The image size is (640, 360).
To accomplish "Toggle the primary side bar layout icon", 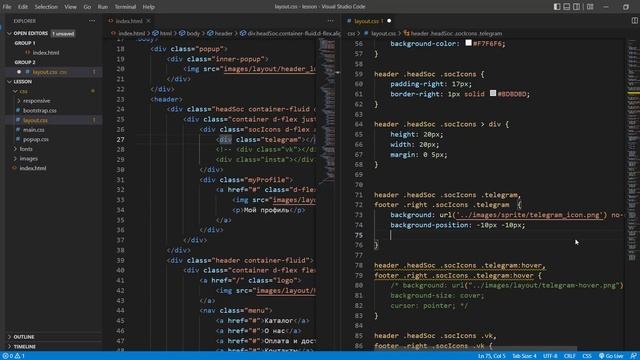I will [557, 7].
